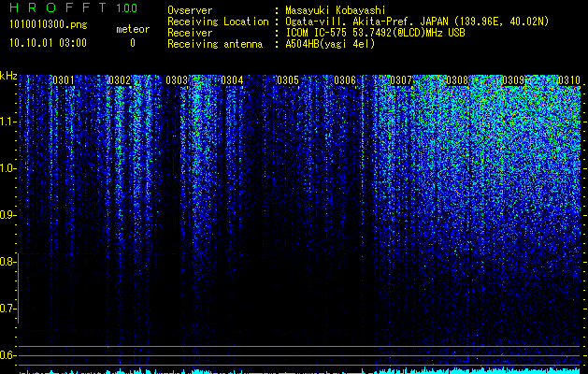Click the Receiving Location label

point(218,22)
